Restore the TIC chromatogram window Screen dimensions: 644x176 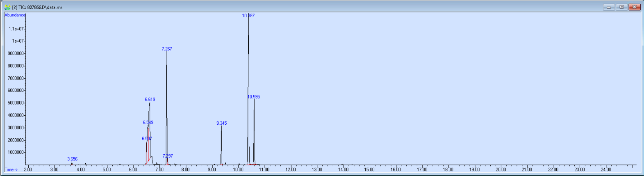pos(621,7)
